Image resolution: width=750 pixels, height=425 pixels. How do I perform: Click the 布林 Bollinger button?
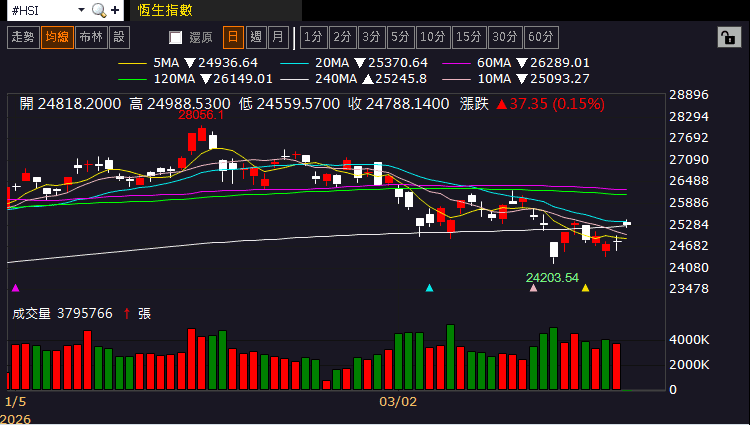tap(90, 37)
